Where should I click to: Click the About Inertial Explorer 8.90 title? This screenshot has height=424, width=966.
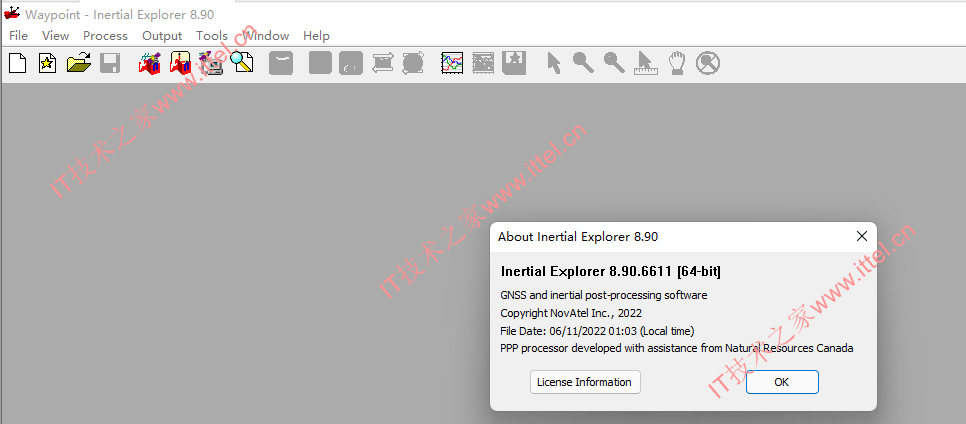tap(578, 237)
